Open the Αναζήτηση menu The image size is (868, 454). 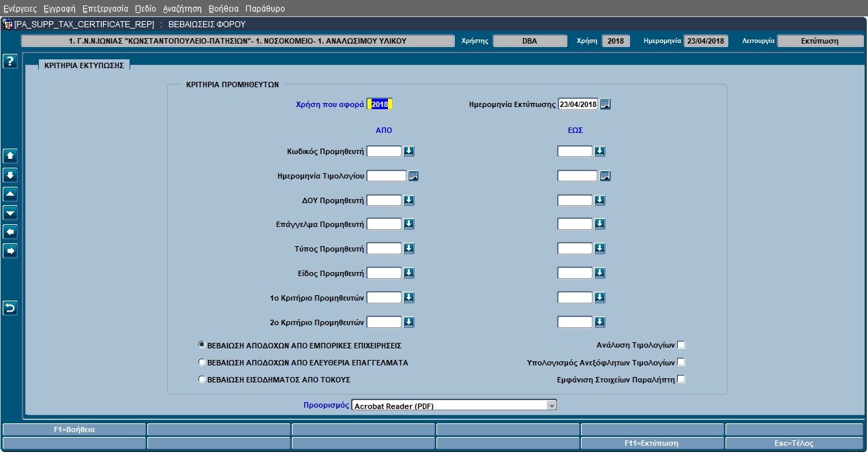(x=182, y=9)
